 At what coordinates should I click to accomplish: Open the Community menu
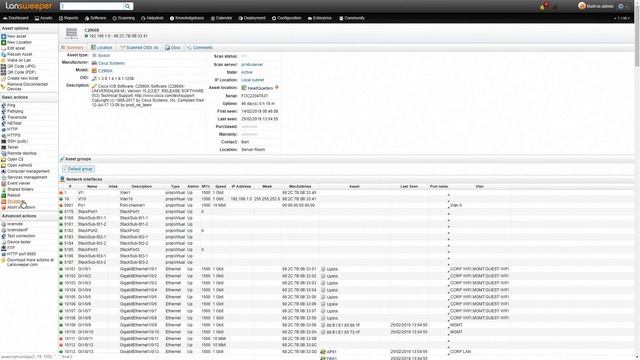tap(352, 18)
